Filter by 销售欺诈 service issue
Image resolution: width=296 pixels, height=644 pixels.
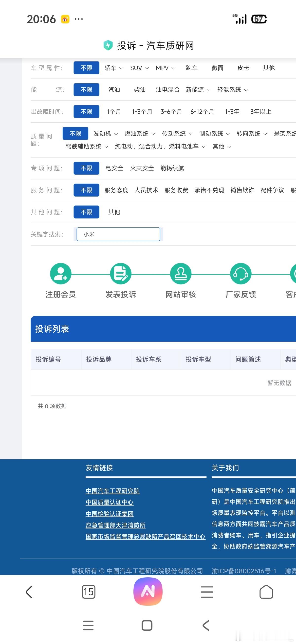click(242, 190)
